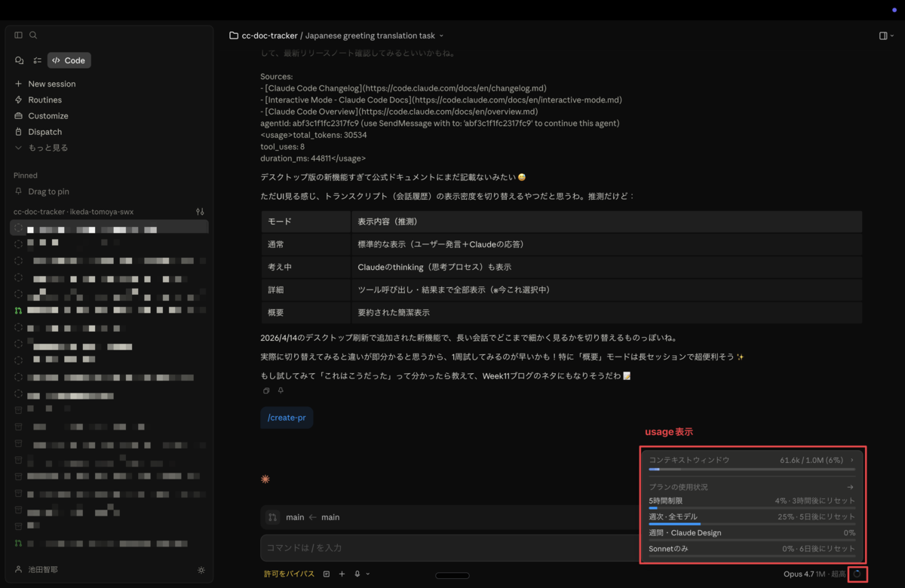
Task: Click 許可をバイパス permission mode
Action: tap(289, 574)
